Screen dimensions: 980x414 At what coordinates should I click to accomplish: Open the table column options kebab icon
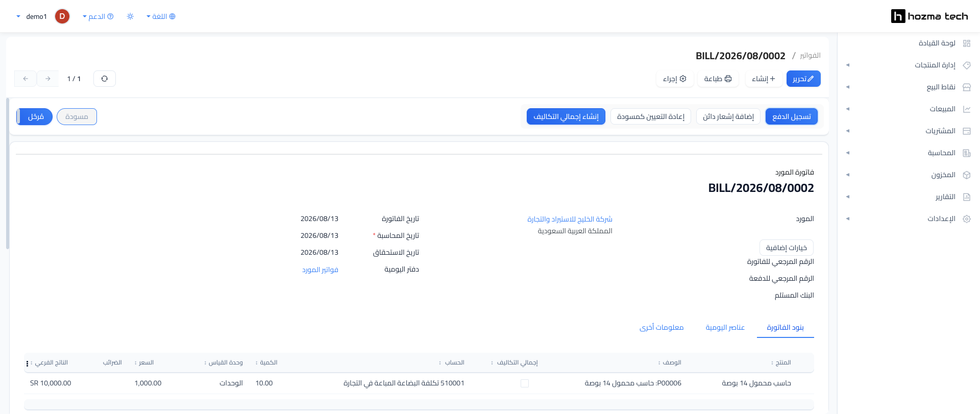[x=27, y=363]
